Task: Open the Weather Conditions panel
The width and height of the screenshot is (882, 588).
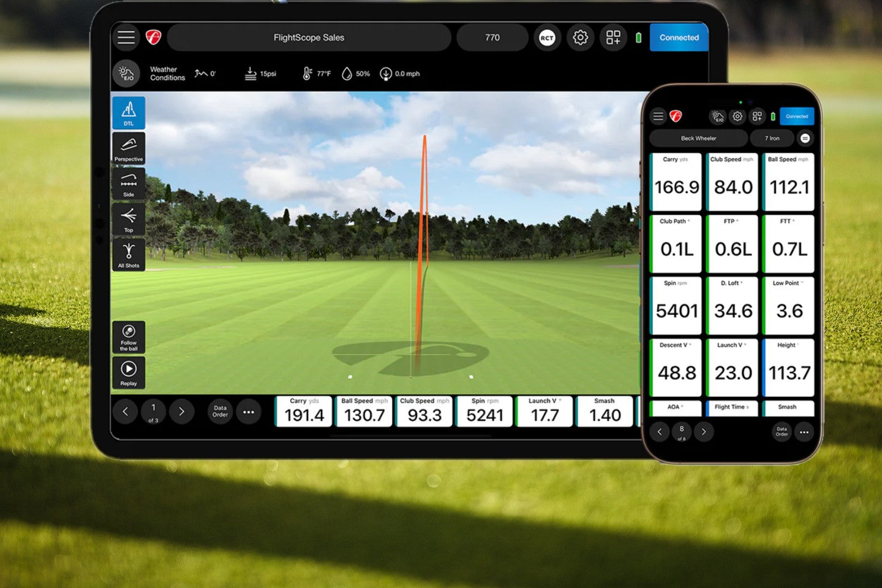Action: pyautogui.click(x=126, y=73)
